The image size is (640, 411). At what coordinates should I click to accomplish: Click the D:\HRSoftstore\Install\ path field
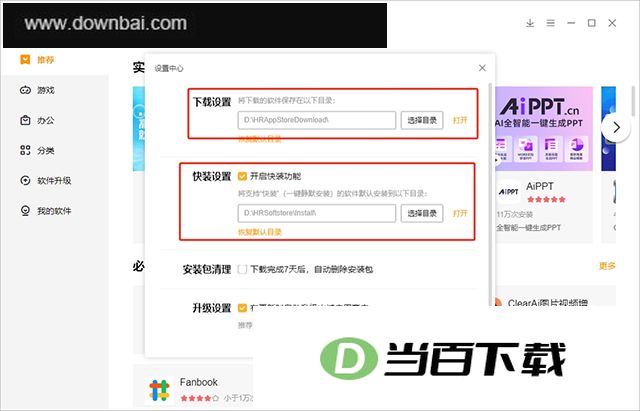click(317, 213)
